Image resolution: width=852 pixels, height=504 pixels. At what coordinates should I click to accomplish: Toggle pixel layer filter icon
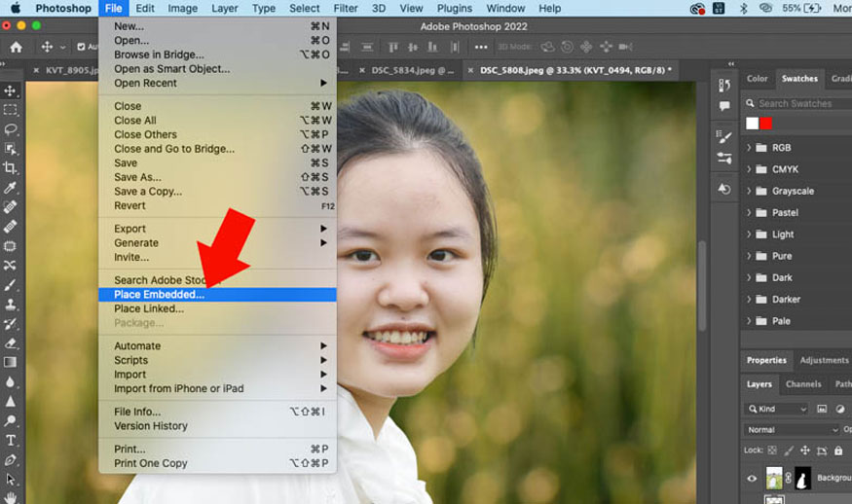point(822,409)
